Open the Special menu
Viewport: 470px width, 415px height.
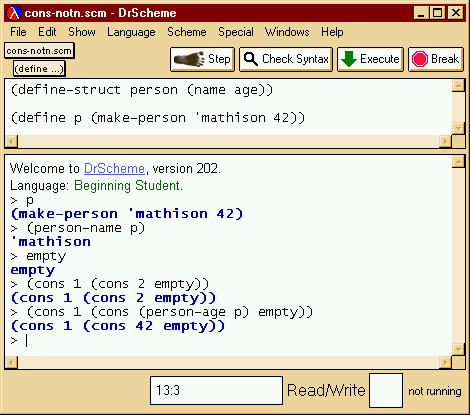click(236, 32)
